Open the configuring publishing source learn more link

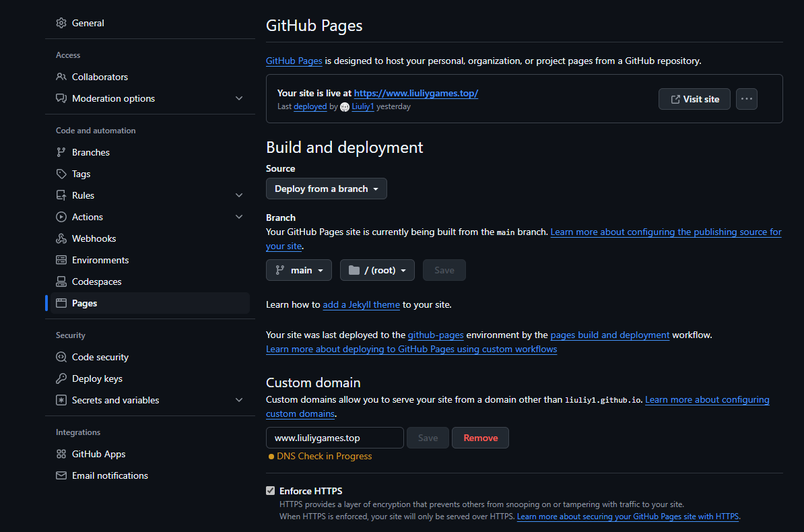pyautogui.click(x=665, y=232)
